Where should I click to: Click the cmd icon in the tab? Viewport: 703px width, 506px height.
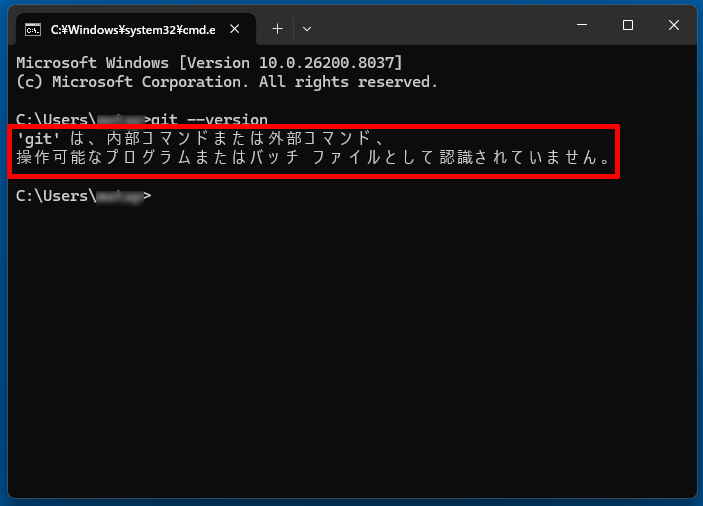pyautogui.click(x=33, y=30)
